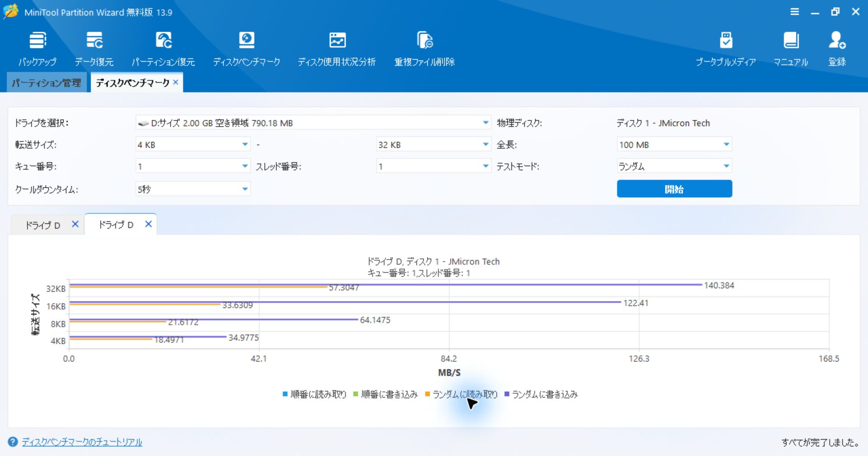Select the first ドライブ D result tab
868x456 pixels.
[42, 225]
